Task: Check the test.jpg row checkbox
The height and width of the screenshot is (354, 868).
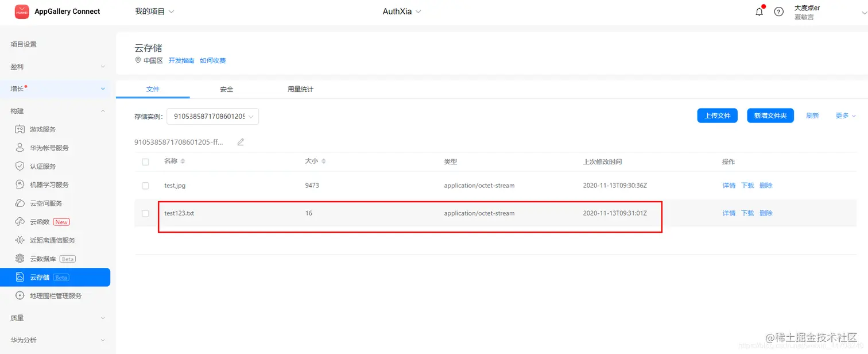Action: tap(145, 186)
